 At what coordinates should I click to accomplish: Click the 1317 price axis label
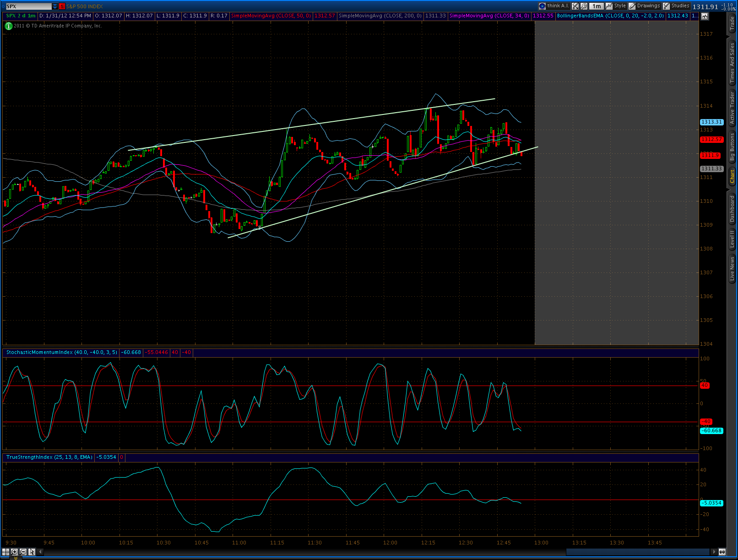point(706,34)
